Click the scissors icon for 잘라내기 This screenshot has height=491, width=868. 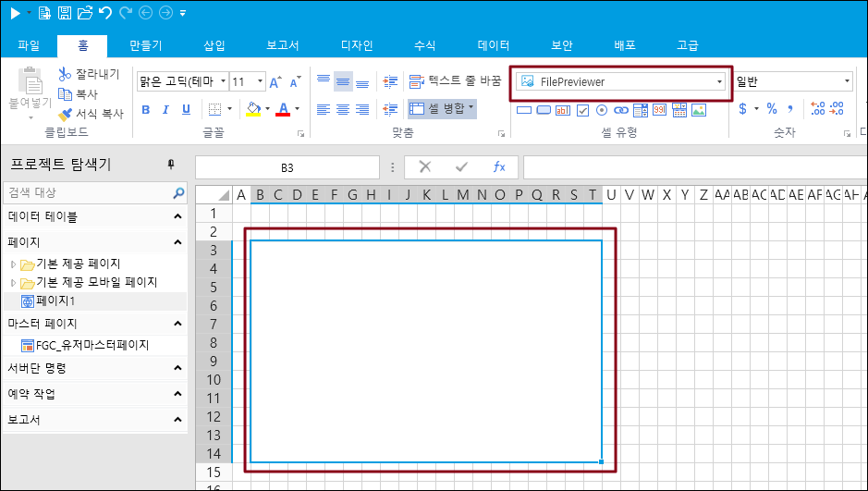pyautogui.click(x=65, y=74)
